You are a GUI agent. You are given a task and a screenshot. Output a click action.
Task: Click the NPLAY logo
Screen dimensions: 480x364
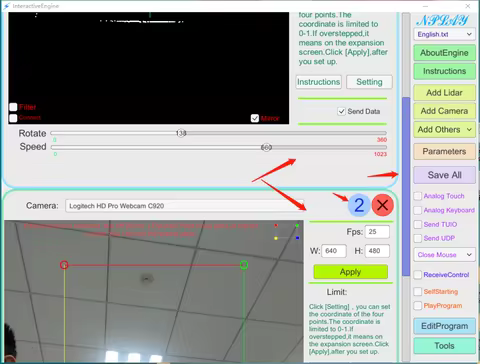[x=442, y=21]
